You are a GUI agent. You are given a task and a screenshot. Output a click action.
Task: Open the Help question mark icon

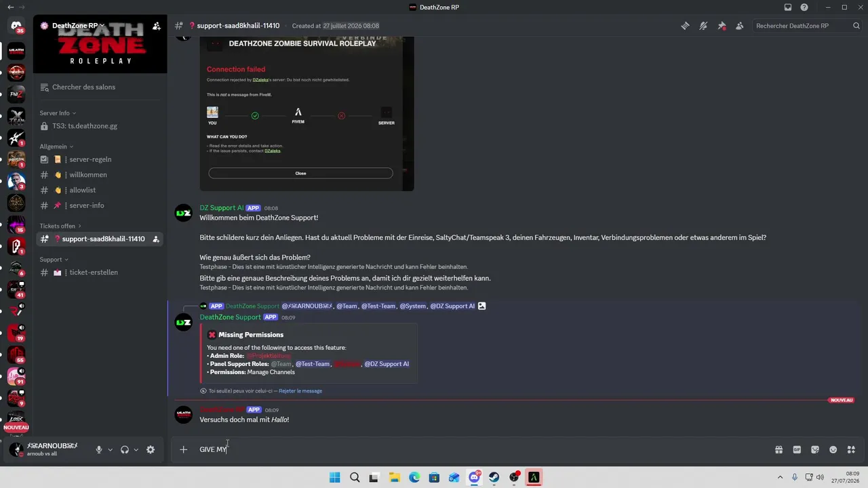click(x=804, y=7)
